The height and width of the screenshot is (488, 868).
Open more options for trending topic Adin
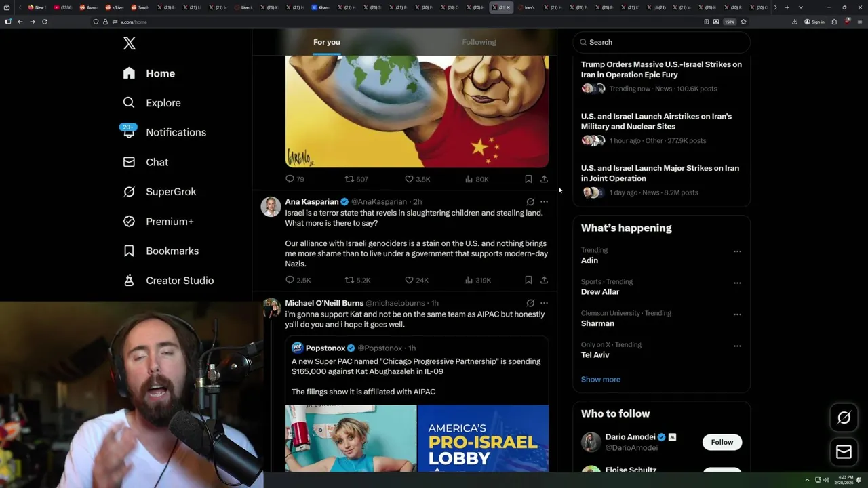point(737,251)
